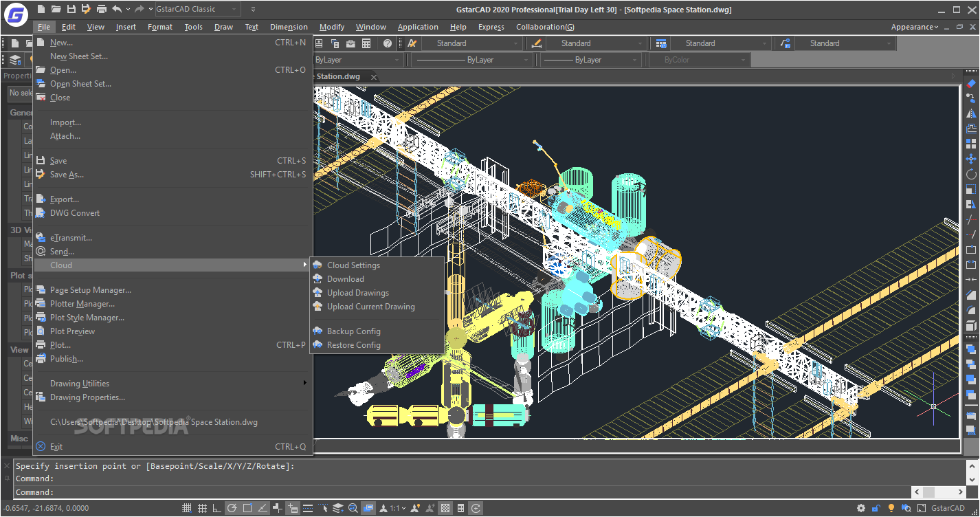Click the Undo arrow in quick access toolbar
Viewport: 980px width, 517px height.
pos(117,9)
